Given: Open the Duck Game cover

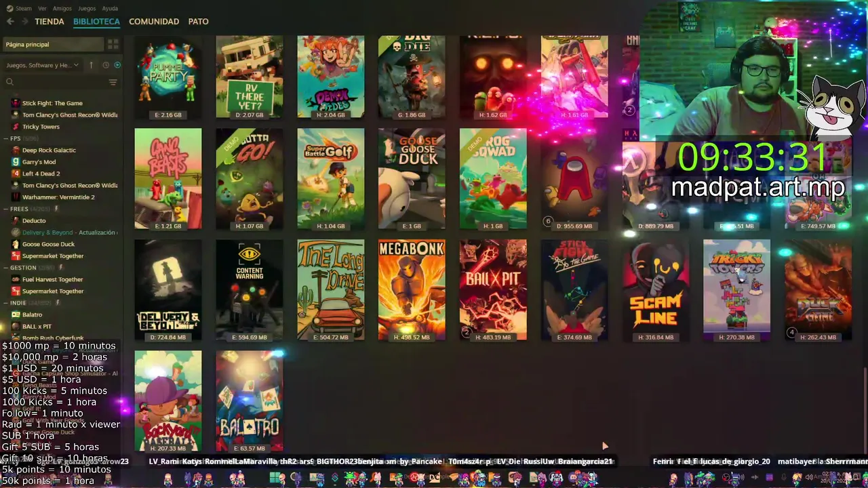Looking at the screenshot, I should pos(818,290).
